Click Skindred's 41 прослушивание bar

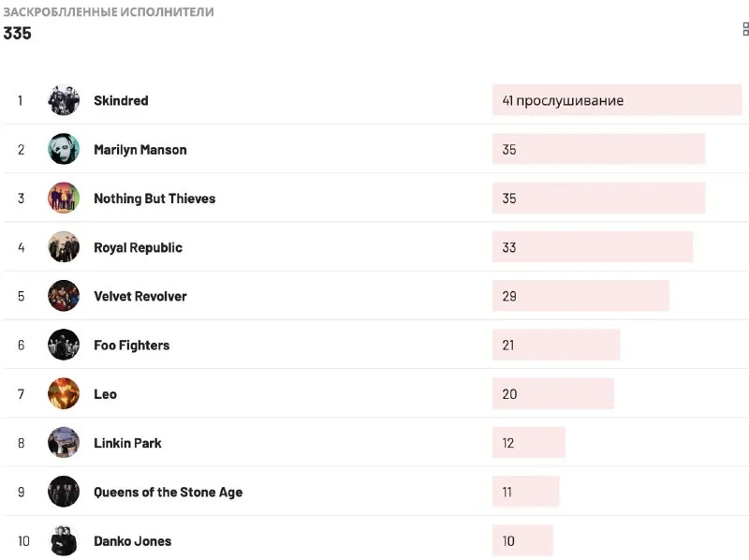click(x=616, y=100)
